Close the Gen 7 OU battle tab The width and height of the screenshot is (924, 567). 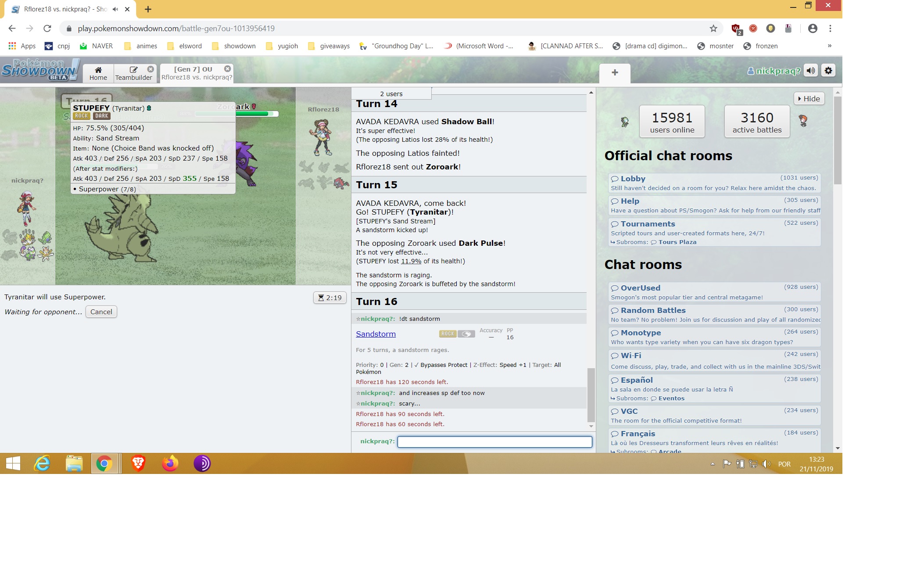227,69
